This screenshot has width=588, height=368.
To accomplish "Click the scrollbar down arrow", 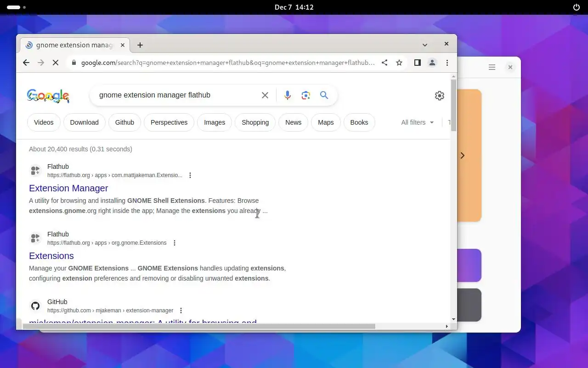I will pyautogui.click(x=454, y=319).
